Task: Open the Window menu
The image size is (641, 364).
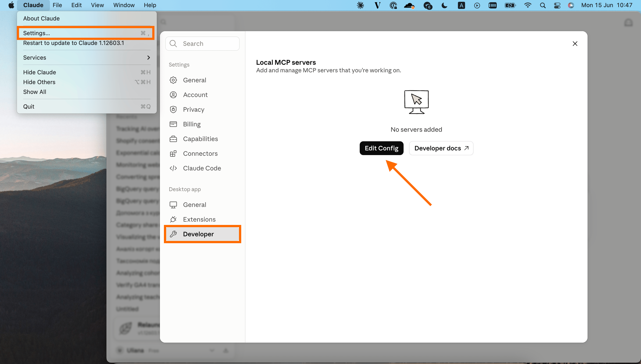Action: tap(124, 5)
